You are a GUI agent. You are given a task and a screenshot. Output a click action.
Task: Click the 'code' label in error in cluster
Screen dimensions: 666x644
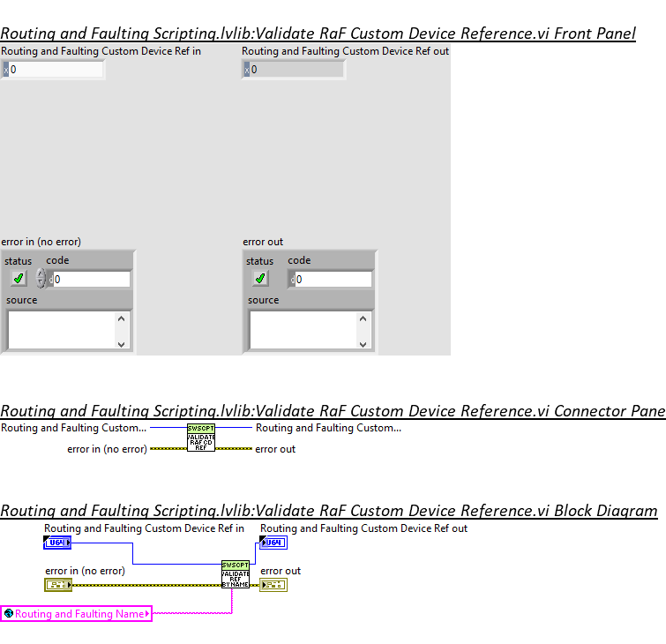pos(57,260)
